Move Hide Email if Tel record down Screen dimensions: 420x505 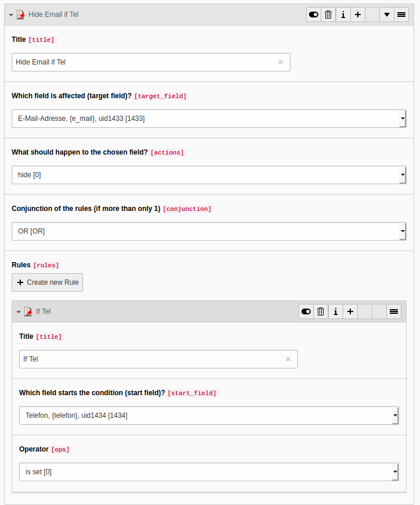point(387,15)
